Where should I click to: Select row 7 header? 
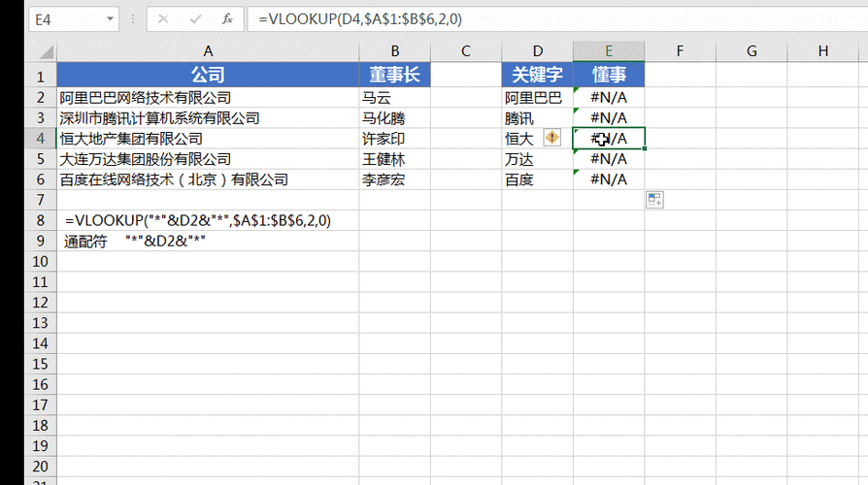[41, 200]
